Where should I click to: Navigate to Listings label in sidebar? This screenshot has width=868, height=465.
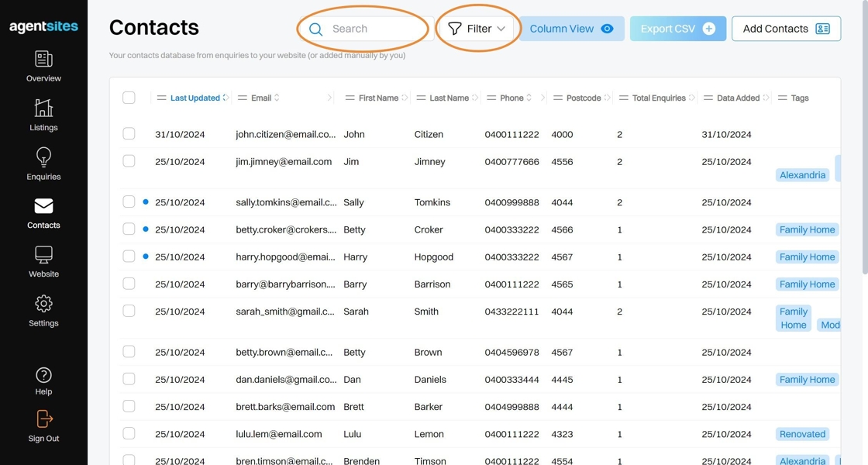pyautogui.click(x=43, y=128)
